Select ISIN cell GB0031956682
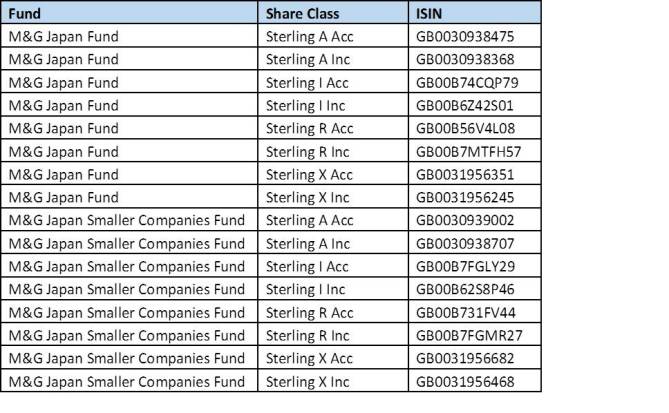 coord(474,358)
